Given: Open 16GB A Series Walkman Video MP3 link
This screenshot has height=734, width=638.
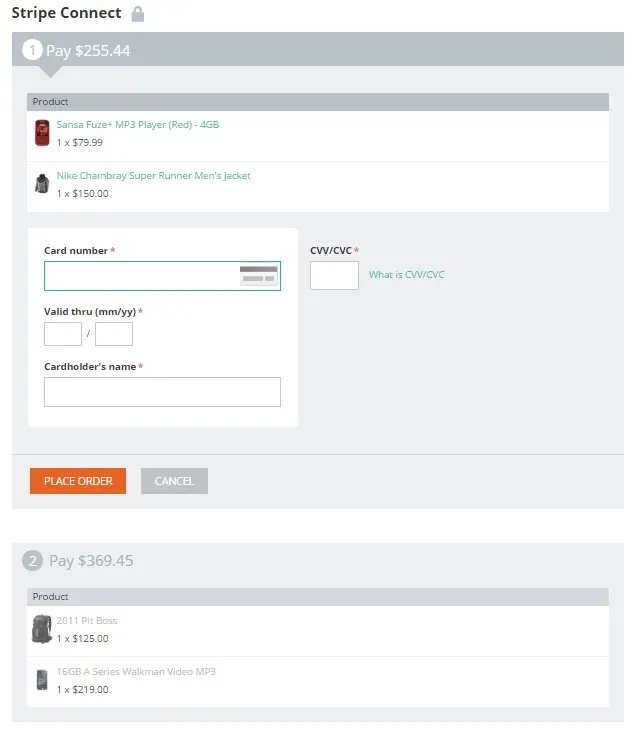Looking at the screenshot, I should (x=135, y=672).
